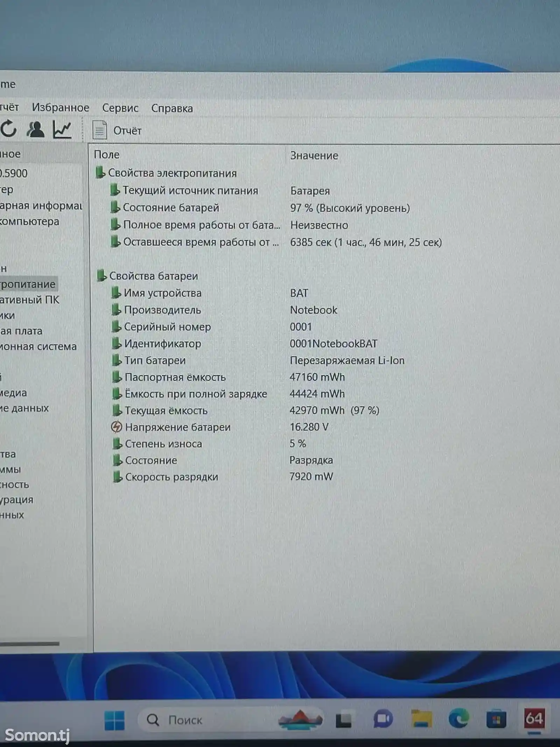Select the едиа sidebar item

click(x=13, y=393)
